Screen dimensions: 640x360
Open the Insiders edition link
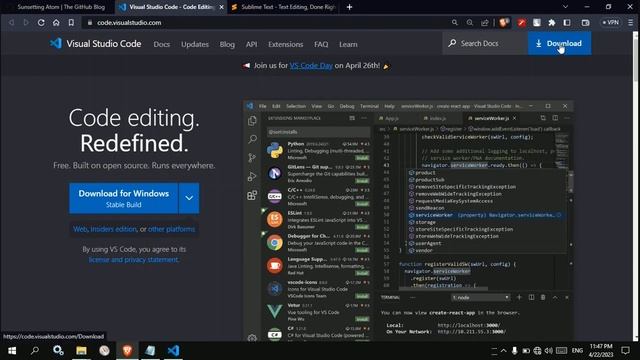113,229
